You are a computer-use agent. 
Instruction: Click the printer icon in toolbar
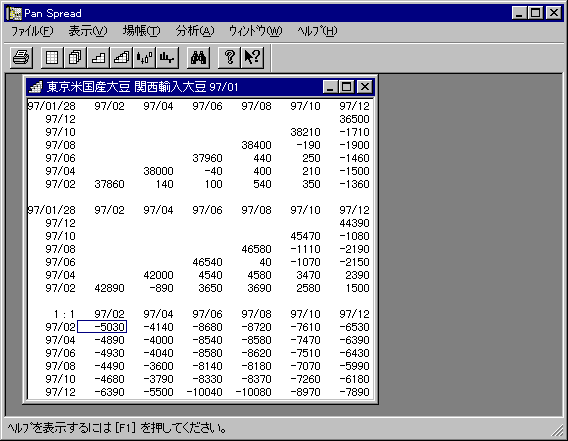click(21, 57)
